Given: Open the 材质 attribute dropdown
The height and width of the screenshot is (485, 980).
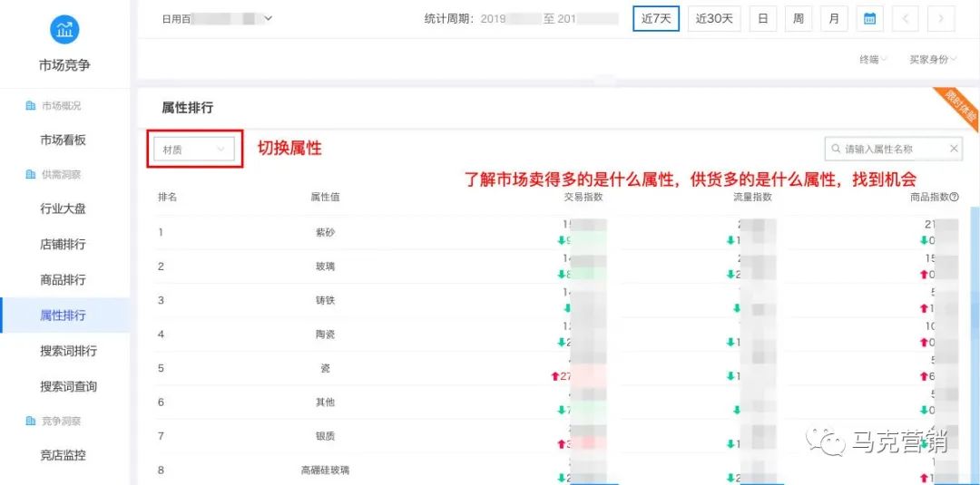Looking at the screenshot, I should tap(194, 150).
